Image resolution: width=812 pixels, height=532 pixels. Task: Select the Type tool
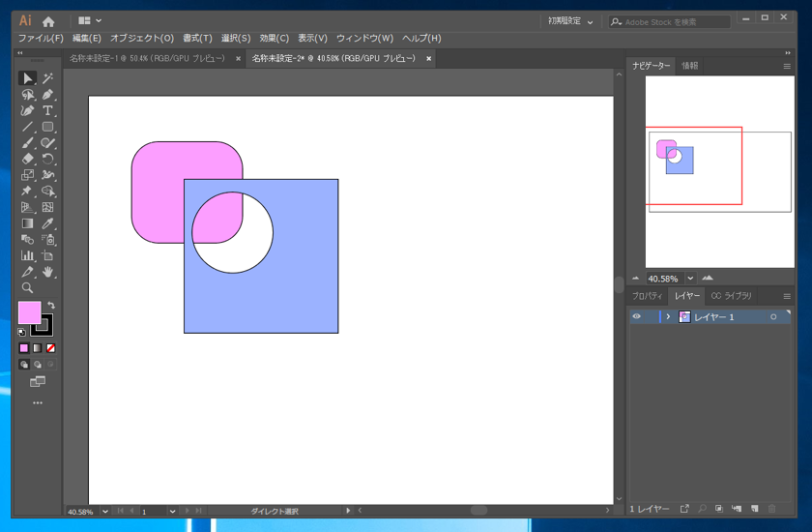click(x=47, y=110)
